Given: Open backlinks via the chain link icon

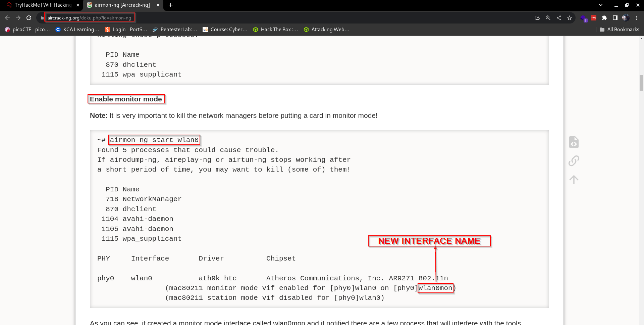Looking at the screenshot, I should click(574, 161).
